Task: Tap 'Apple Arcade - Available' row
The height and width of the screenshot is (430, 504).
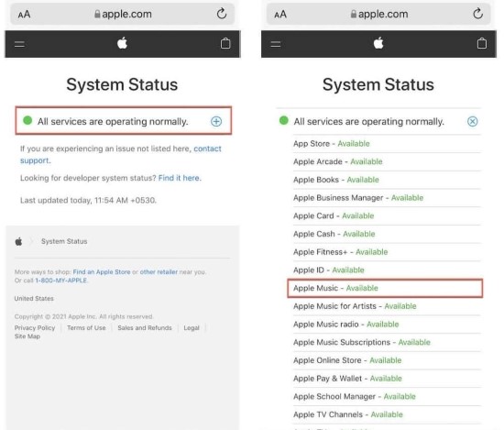Action: (387, 161)
